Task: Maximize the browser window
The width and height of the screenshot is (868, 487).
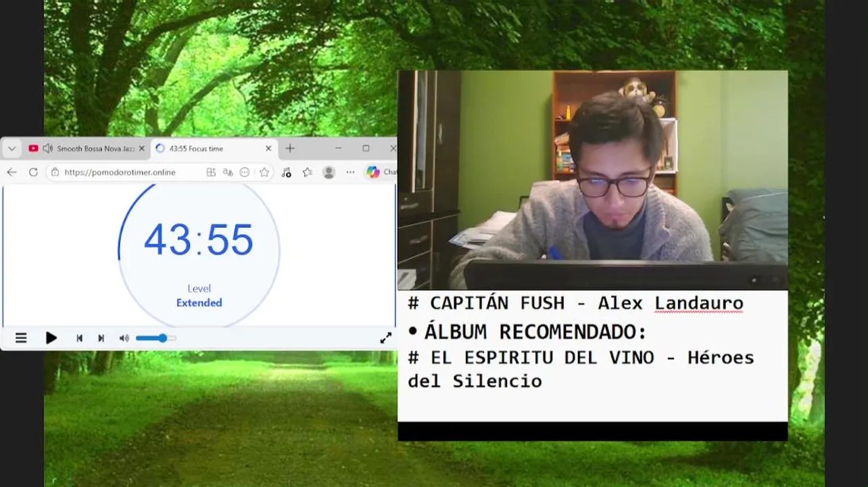Action: [x=366, y=148]
